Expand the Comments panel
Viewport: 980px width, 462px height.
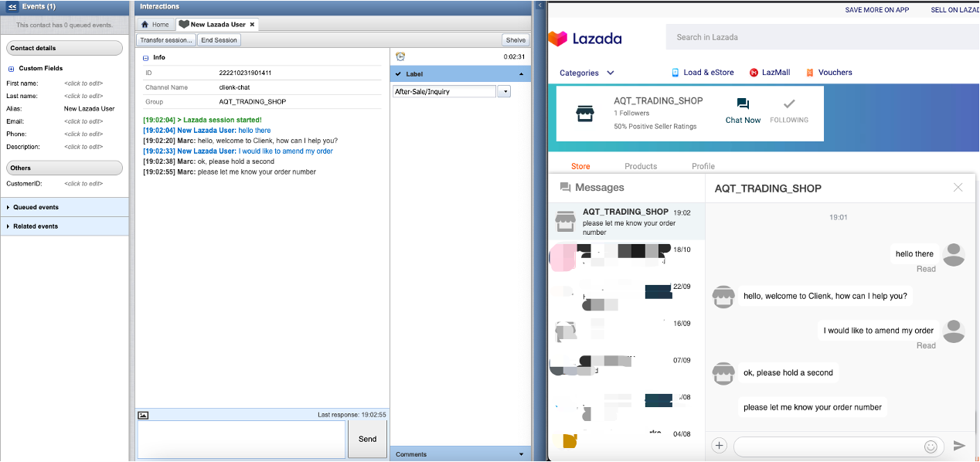coord(461,454)
